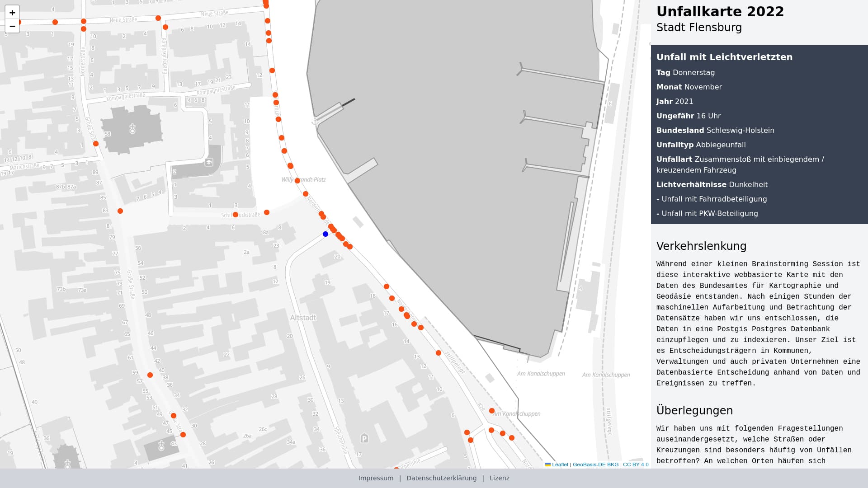Open the Leaflet attribution link
The height and width of the screenshot is (488, 868).
[560, 464]
